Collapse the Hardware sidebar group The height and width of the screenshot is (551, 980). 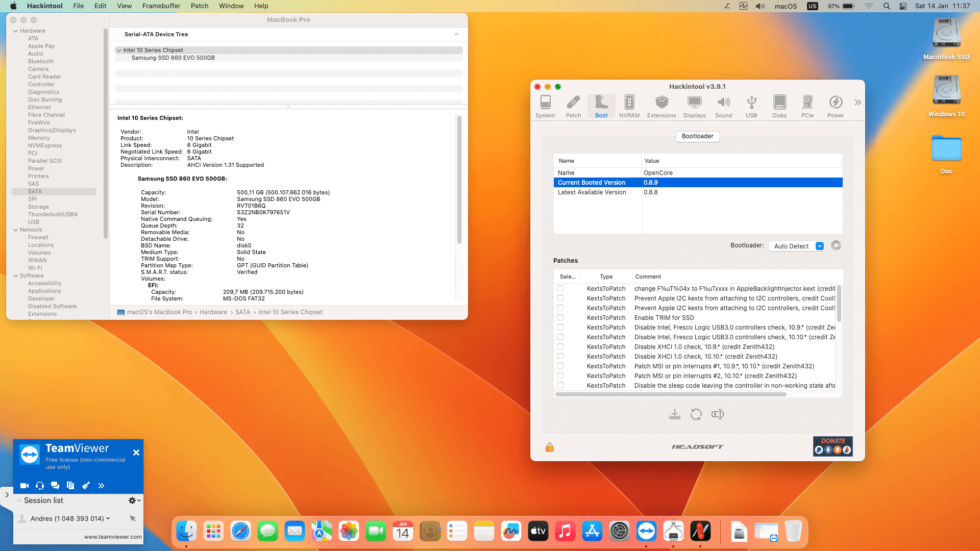click(x=16, y=31)
